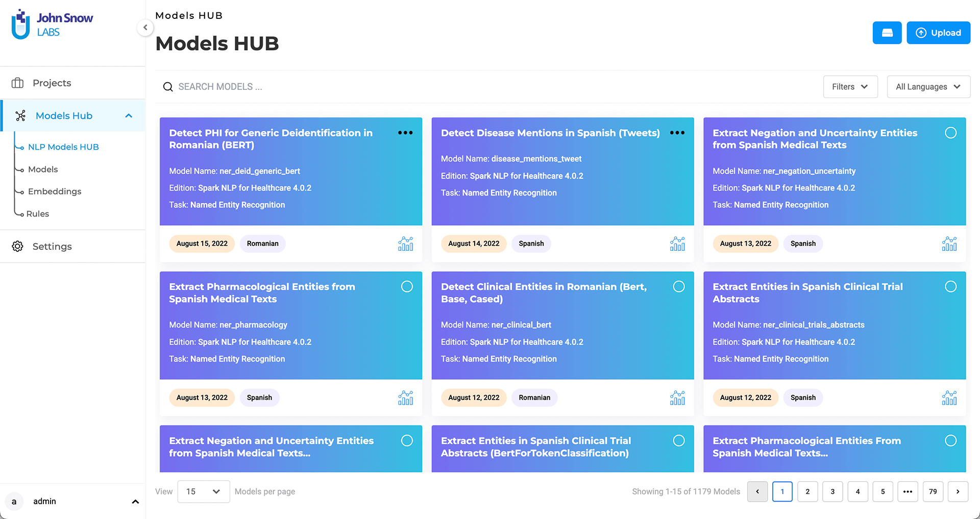Click the August 14, 2022 date tag
980x519 pixels.
(x=474, y=244)
